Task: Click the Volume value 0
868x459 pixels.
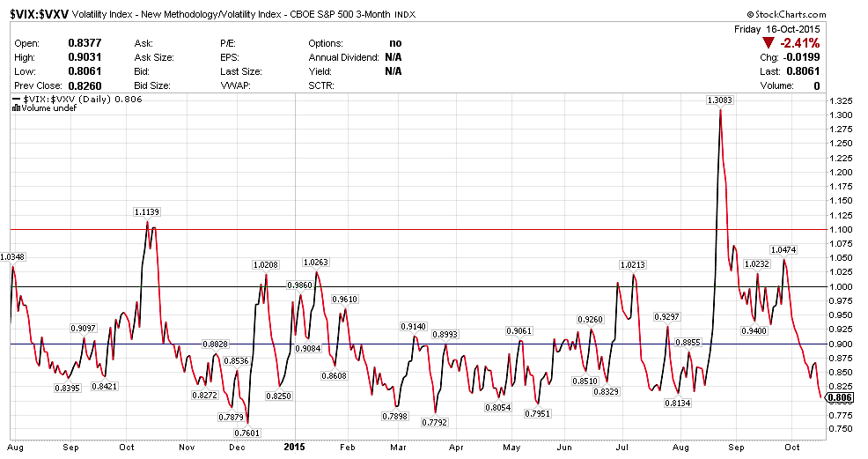Action: 817,85
